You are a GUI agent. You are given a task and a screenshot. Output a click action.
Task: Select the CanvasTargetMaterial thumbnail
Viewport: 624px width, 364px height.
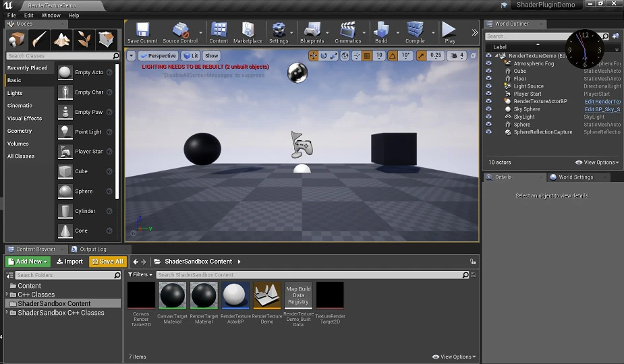(x=172, y=295)
